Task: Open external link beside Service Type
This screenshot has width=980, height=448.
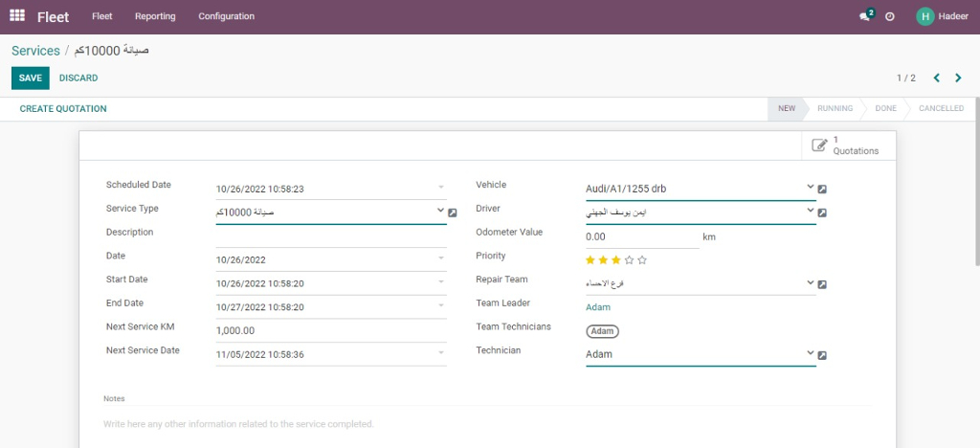Action: pyautogui.click(x=453, y=213)
